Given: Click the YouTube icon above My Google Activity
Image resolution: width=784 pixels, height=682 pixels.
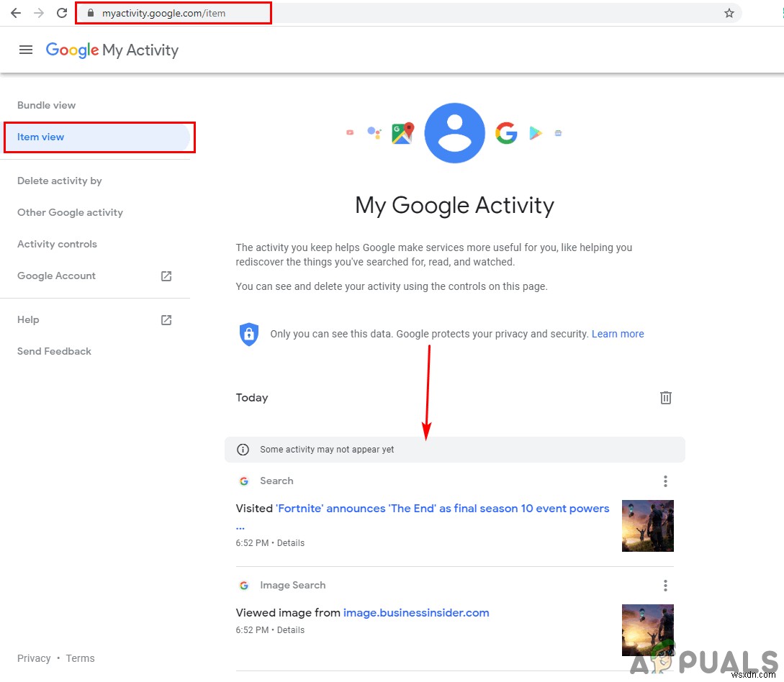Looking at the screenshot, I should pos(350,132).
